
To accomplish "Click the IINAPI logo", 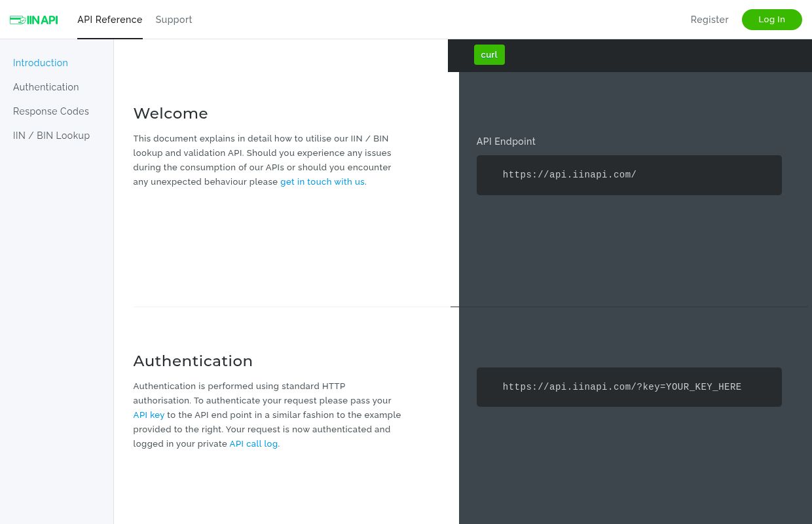I will coord(34,20).
